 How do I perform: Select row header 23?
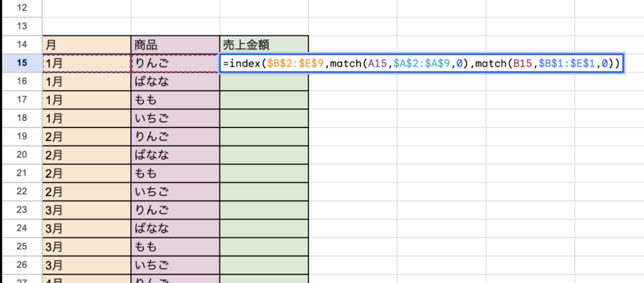(22, 210)
